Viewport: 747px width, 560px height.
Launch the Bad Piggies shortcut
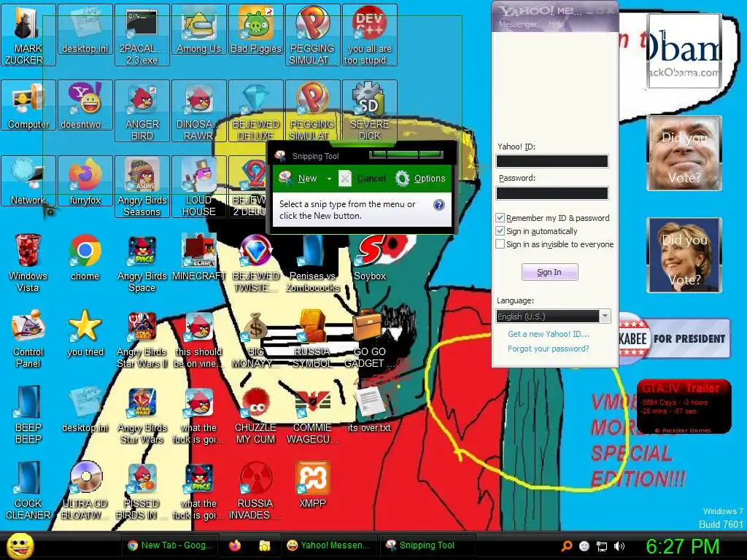point(256,30)
